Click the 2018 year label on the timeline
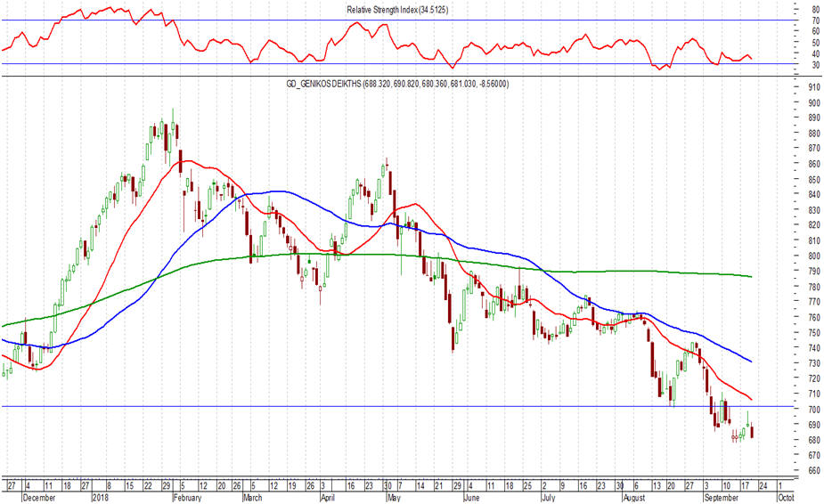 (x=100, y=497)
